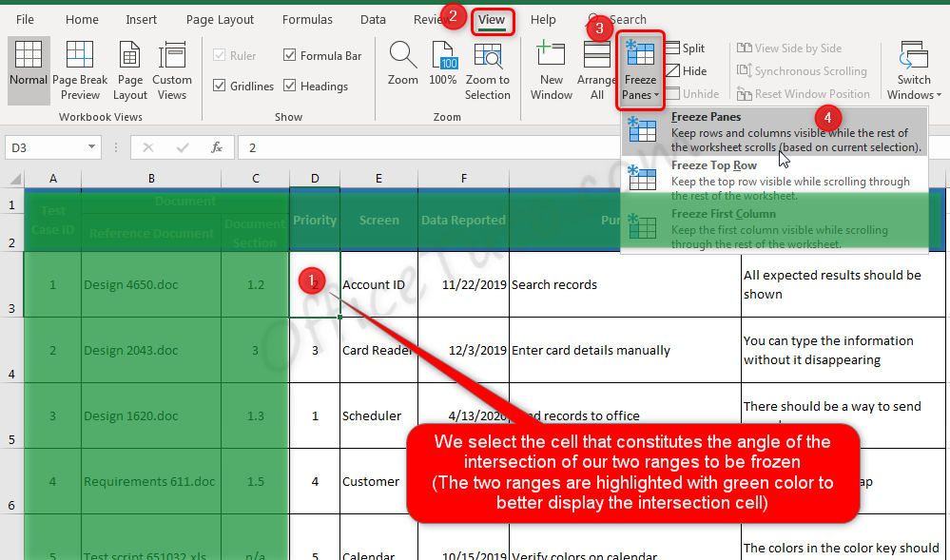Click the Zoom magnifier icon

pos(402,67)
